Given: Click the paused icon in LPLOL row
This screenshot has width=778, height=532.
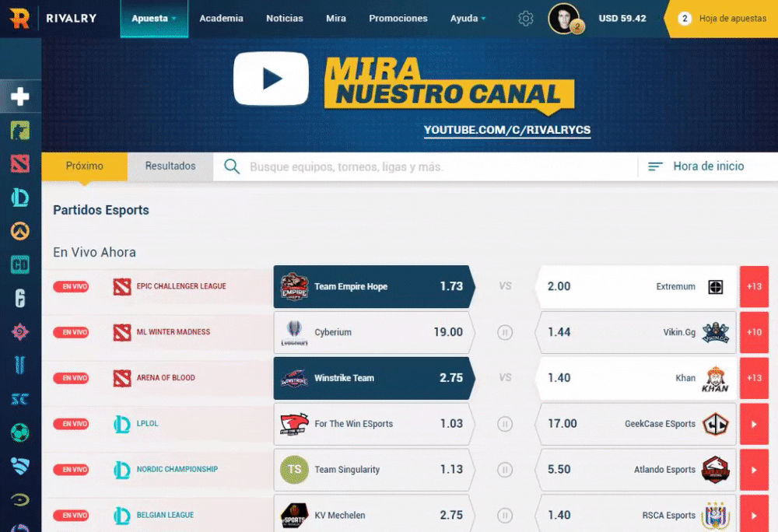Looking at the screenshot, I should 505,424.
